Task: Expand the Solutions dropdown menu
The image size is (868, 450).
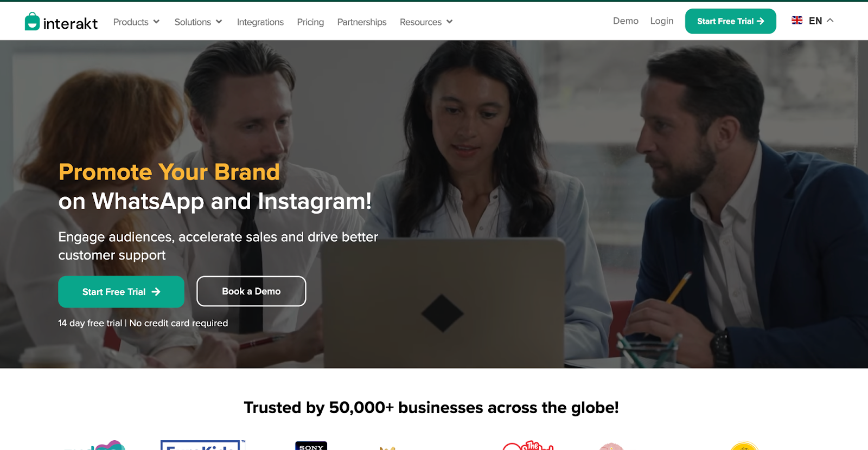Action: tap(198, 22)
